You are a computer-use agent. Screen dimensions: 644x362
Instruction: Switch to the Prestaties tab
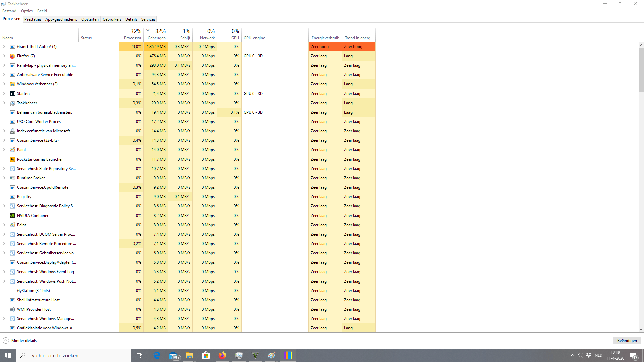coord(33,19)
